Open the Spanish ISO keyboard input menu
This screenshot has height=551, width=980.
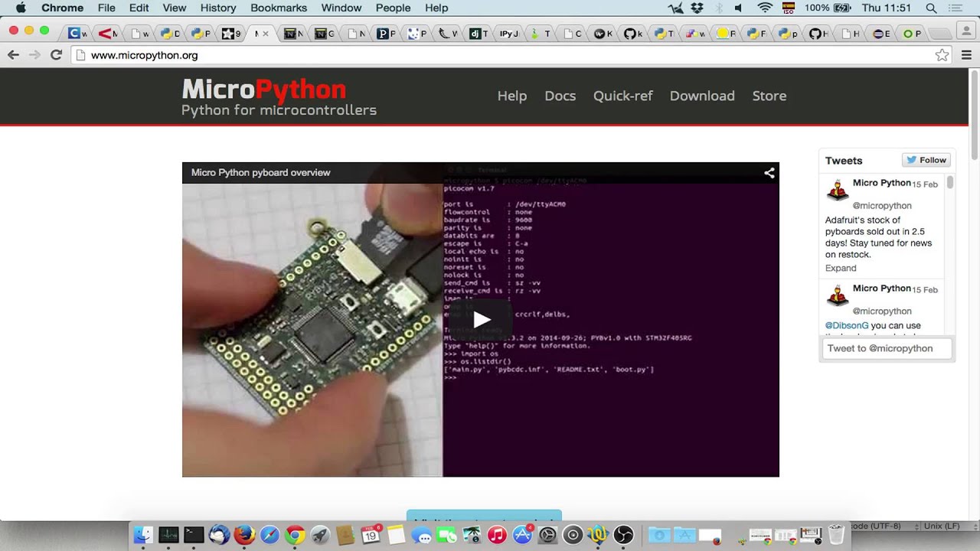[789, 8]
